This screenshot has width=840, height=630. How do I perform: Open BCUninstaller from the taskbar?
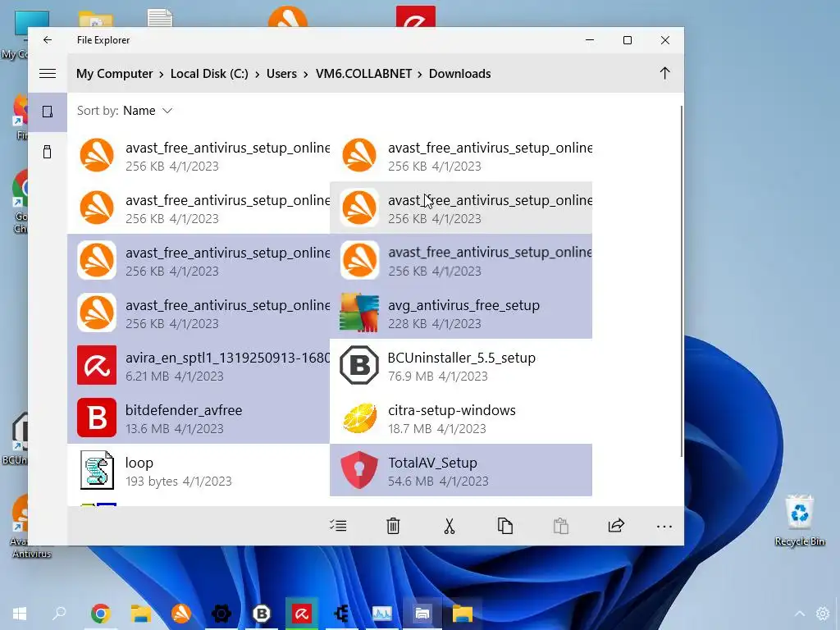tap(262, 614)
